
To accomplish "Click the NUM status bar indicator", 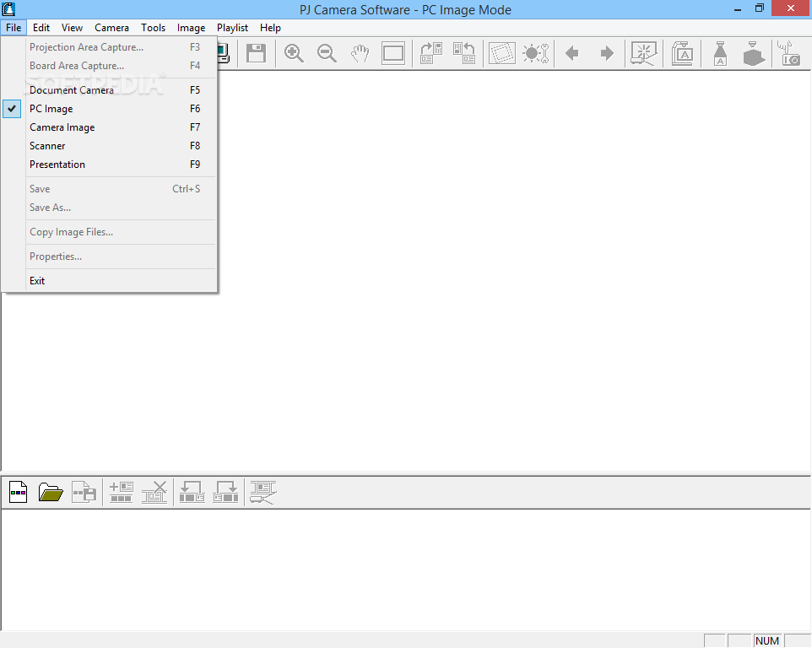I will coord(767,640).
